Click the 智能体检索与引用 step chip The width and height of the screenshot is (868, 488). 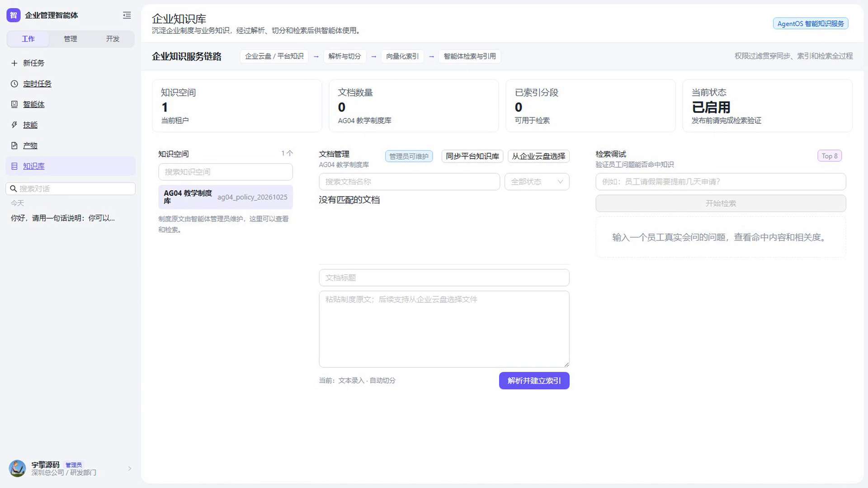click(470, 56)
